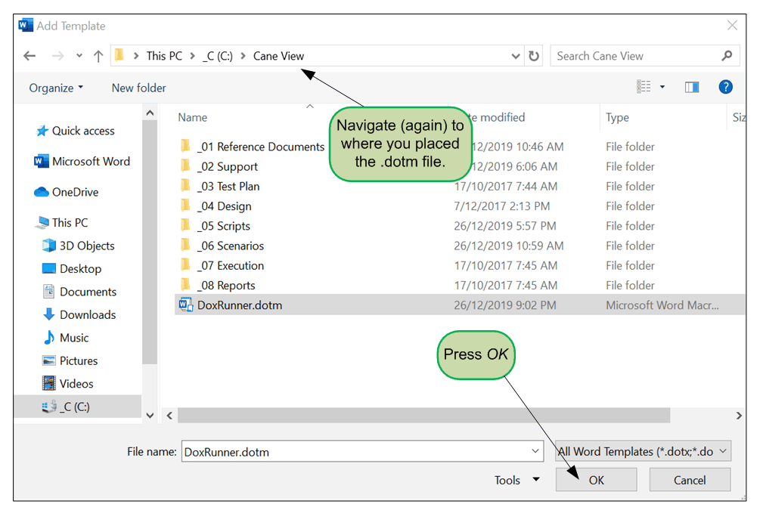Expand the File name dropdown arrow
The width and height of the screenshot is (763, 532).
click(x=535, y=451)
